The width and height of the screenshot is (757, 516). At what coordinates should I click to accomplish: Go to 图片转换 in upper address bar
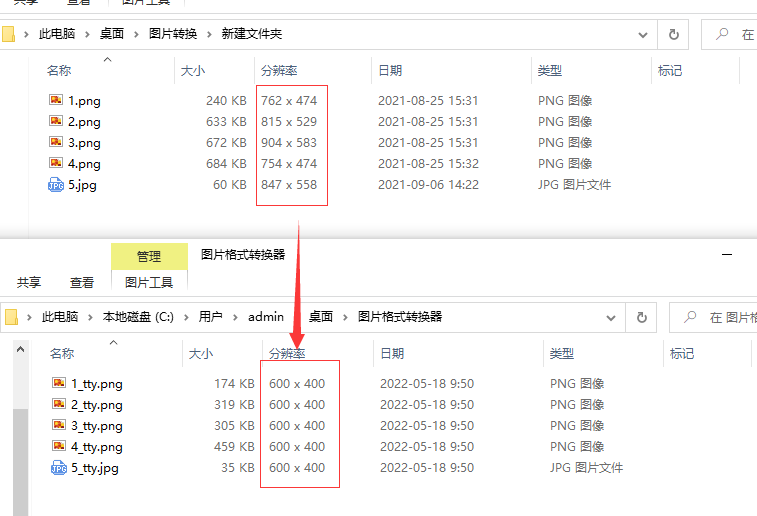click(173, 34)
